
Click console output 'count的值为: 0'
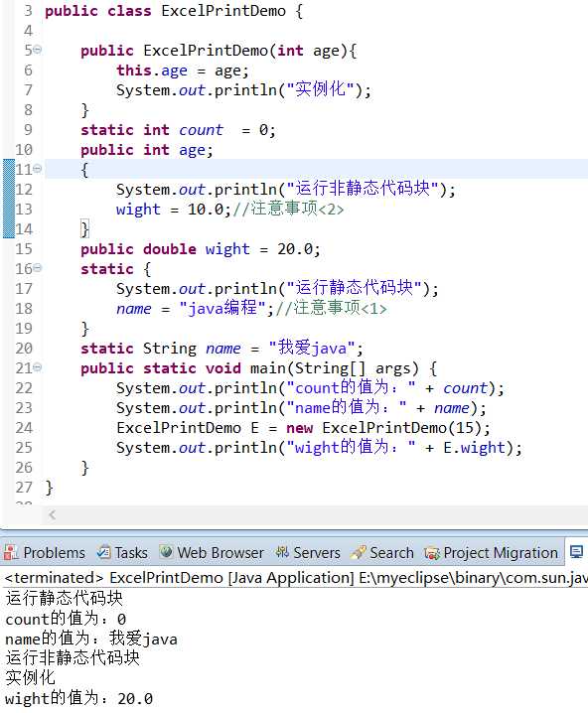click(x=66, y=619)
